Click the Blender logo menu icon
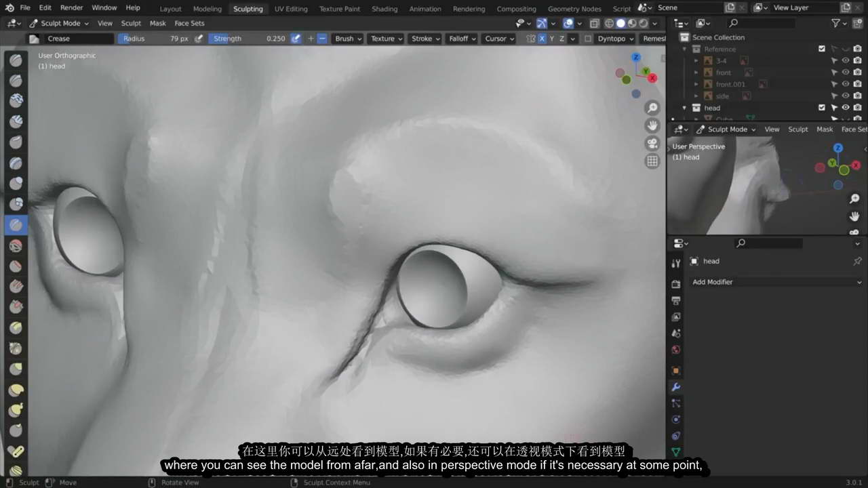This screenshot has width=868, height=488. coord(9,7)
